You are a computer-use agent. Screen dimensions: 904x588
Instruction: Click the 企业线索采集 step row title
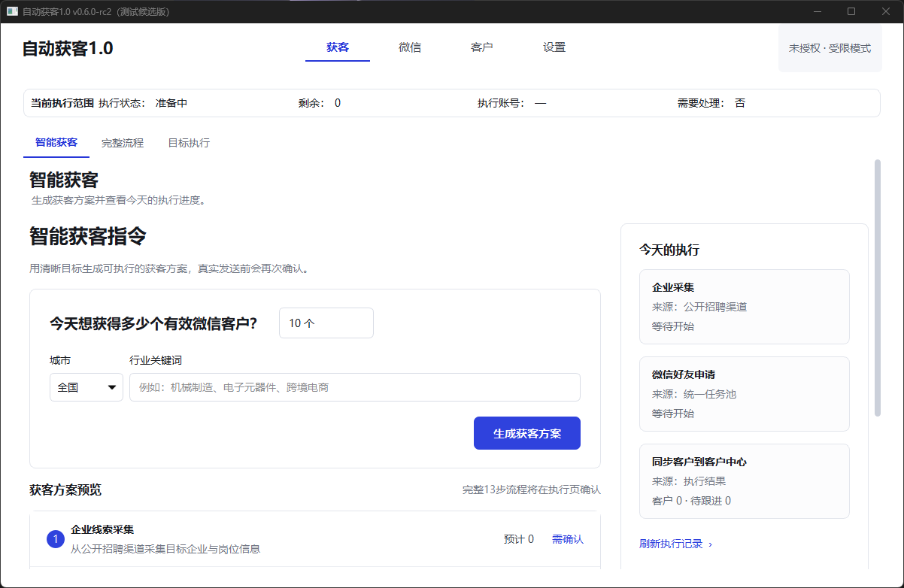tap(102, 529)
